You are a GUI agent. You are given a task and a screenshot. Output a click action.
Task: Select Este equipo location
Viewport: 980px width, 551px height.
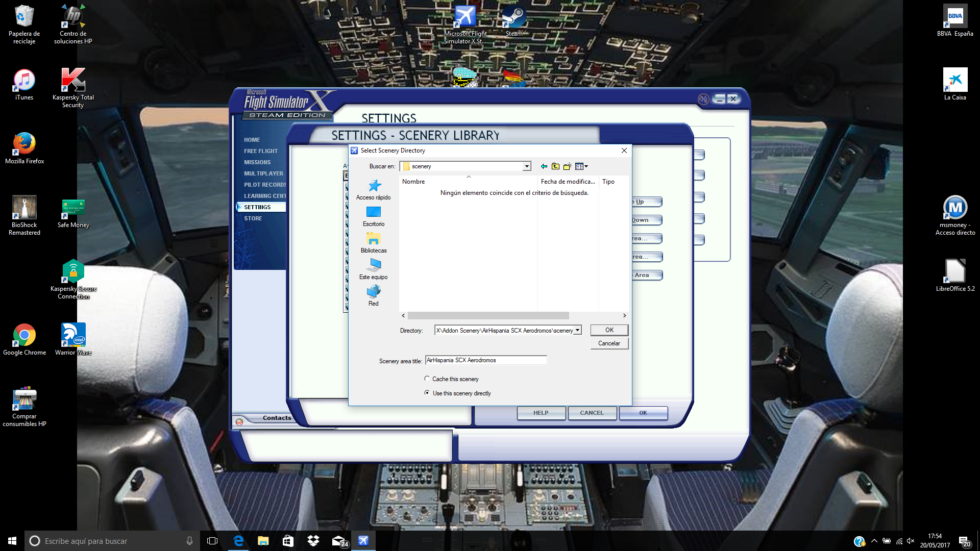[374, 269]
